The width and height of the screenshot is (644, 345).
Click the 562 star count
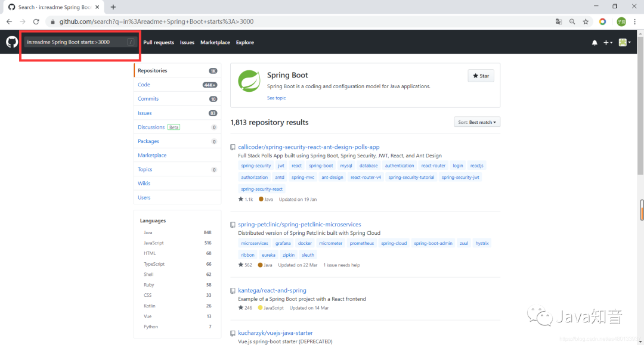click(x=245, y=265)
